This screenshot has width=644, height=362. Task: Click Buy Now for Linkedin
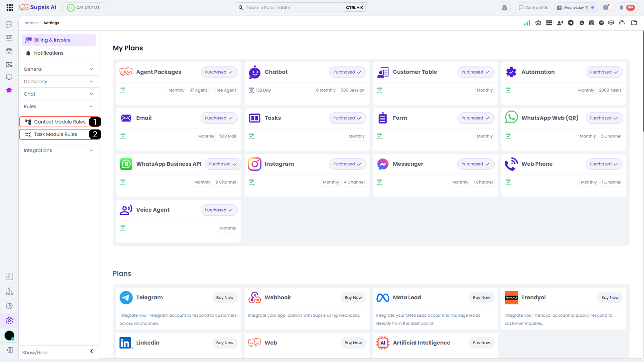pyautogui.click(x=225, y=343)
